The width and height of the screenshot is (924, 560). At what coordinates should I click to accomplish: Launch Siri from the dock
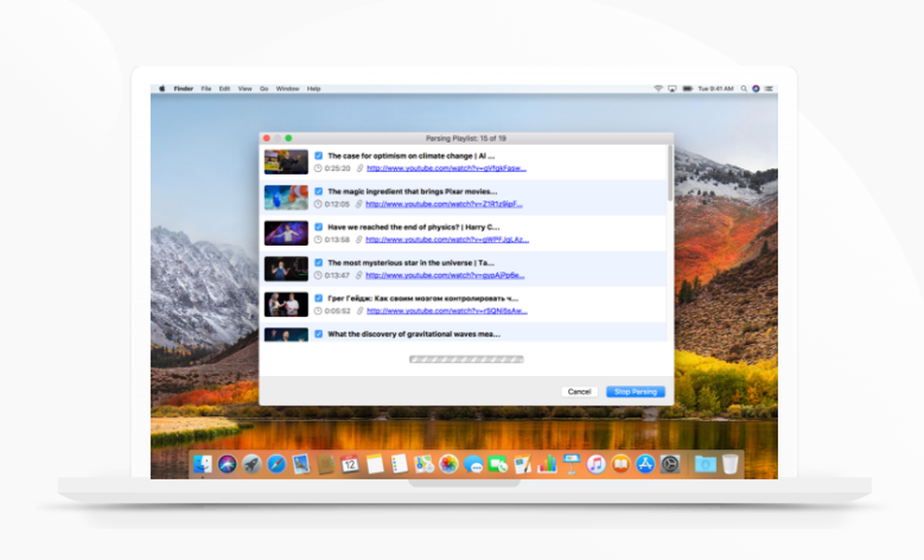(x=228, y=465)
